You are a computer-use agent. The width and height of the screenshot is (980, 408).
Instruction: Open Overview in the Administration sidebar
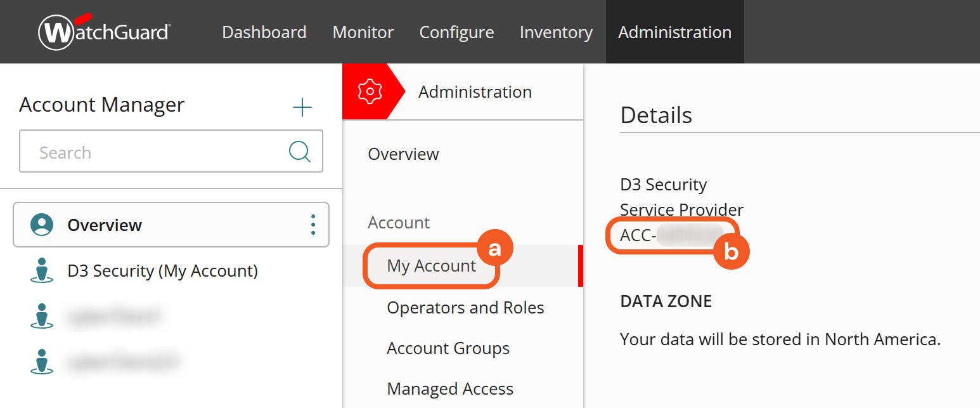(403, 154)
